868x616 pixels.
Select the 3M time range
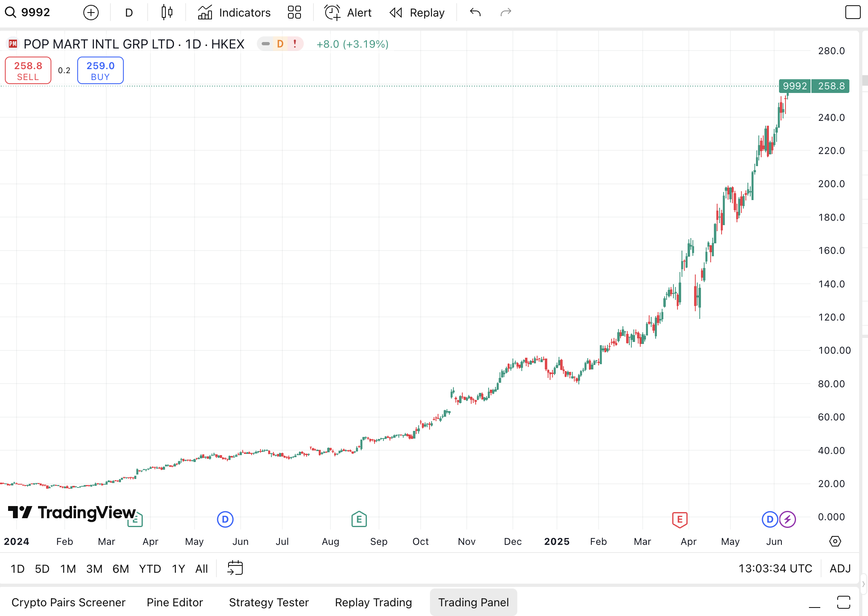pos(94,569)
